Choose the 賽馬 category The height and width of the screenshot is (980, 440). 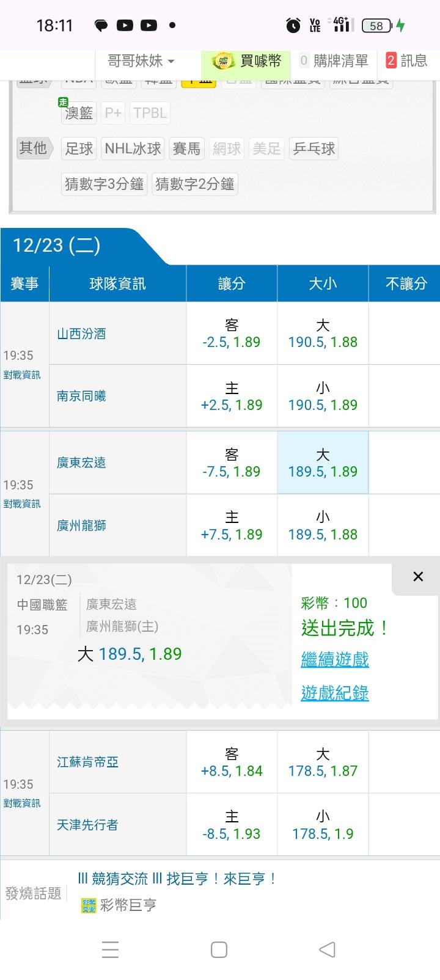[186, 148]
